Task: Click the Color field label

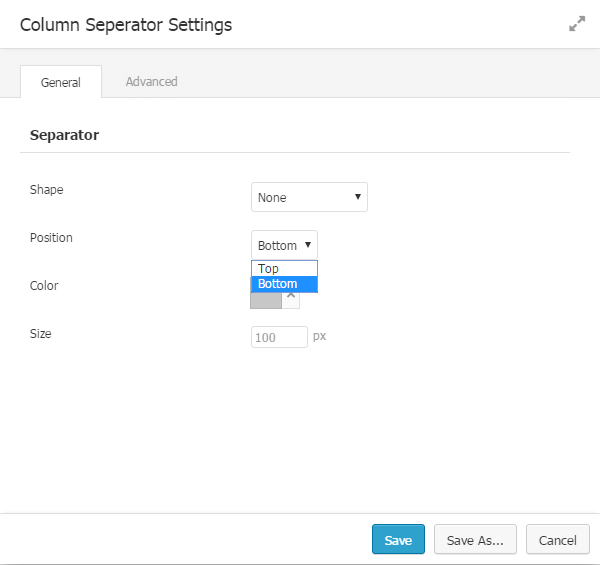Action: (45, 285)
